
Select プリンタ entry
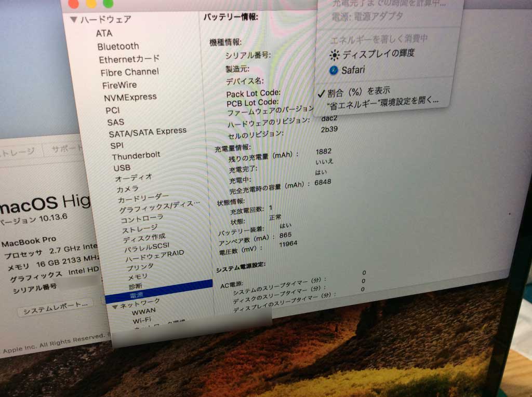tap(140, 267)
